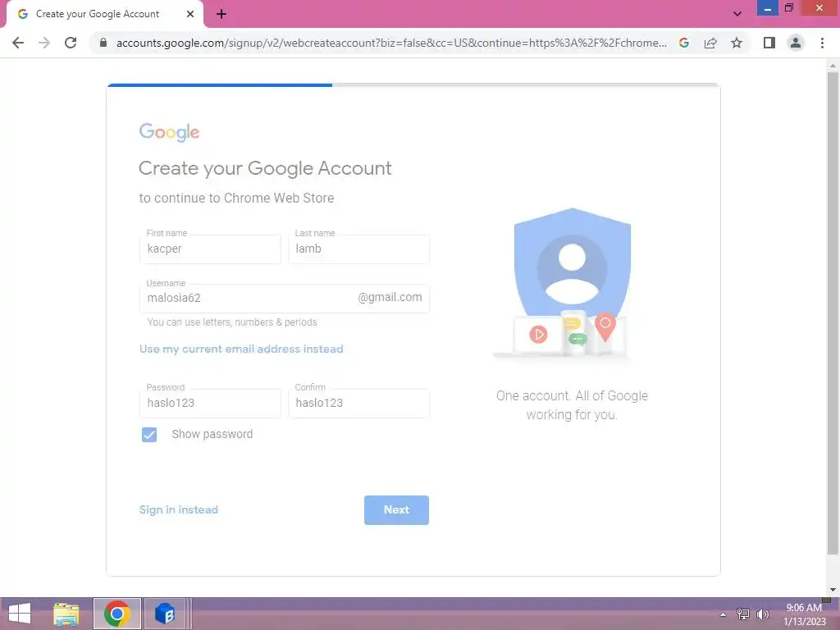Click Use my current email address instead

(241, 349)
